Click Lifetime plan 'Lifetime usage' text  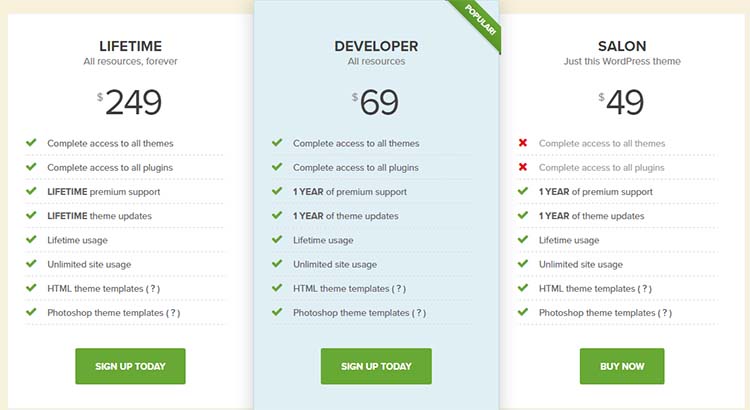pyautogui.click(x=77, y=240)
